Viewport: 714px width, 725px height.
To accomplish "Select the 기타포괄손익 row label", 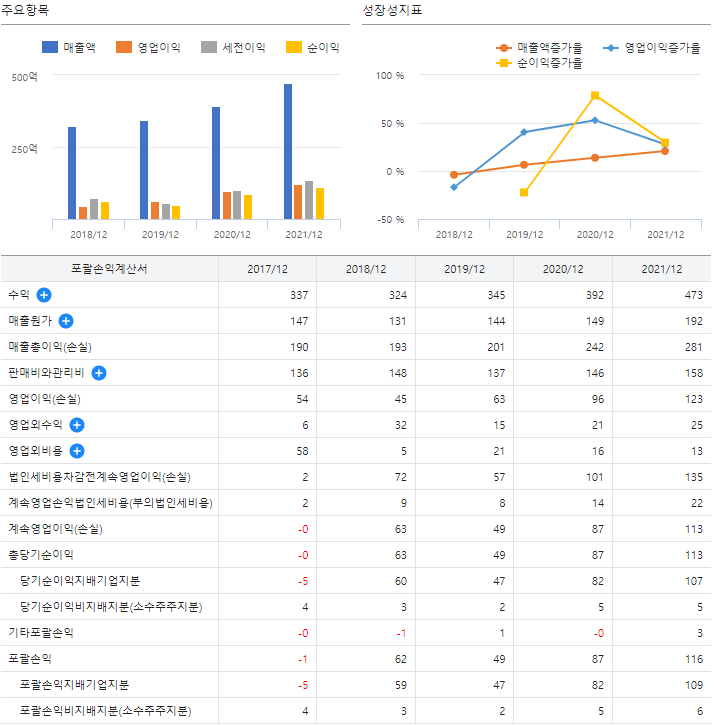I will (x=41, y=633).
